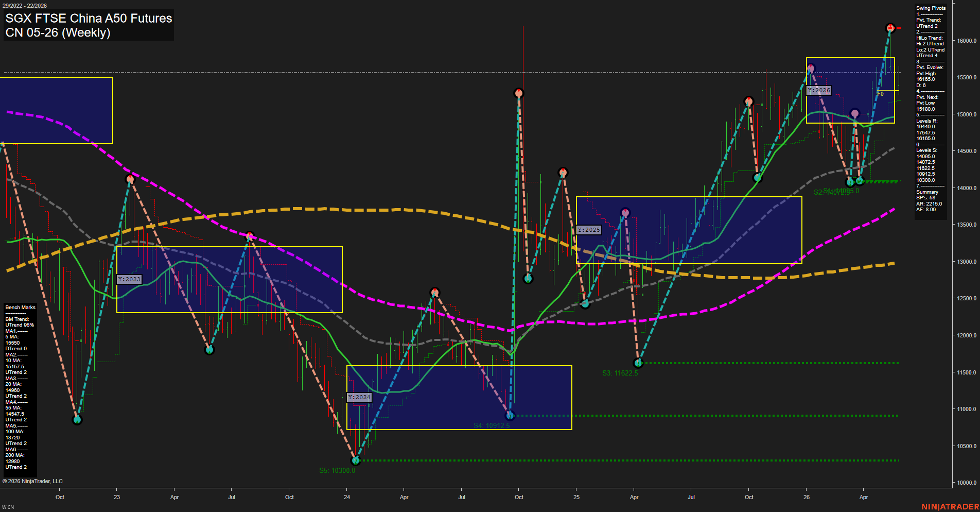This screenshot has height=512, width=980.
Task: Select the Y:2025 yearly box label
Action: 588,230
